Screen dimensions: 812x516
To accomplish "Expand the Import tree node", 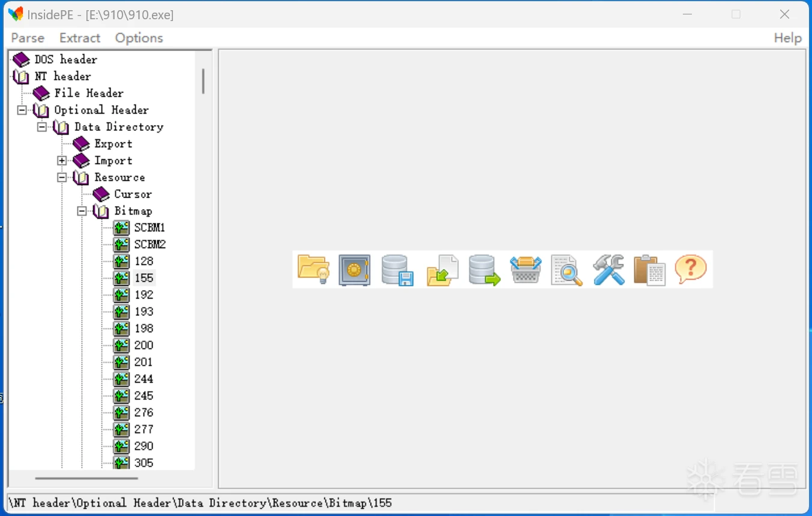I will click(62, 161).
